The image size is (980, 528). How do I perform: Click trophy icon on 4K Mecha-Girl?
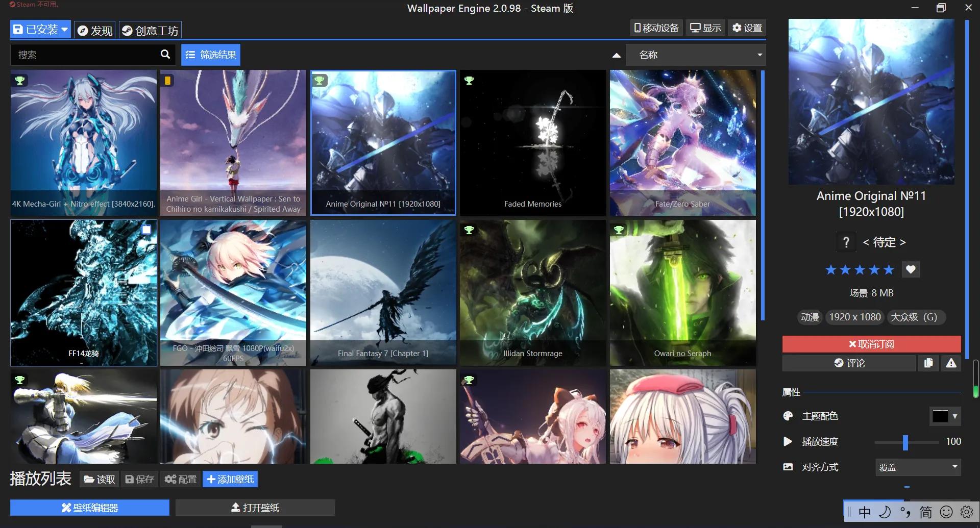pyautogui.click(x=20, y=80)
